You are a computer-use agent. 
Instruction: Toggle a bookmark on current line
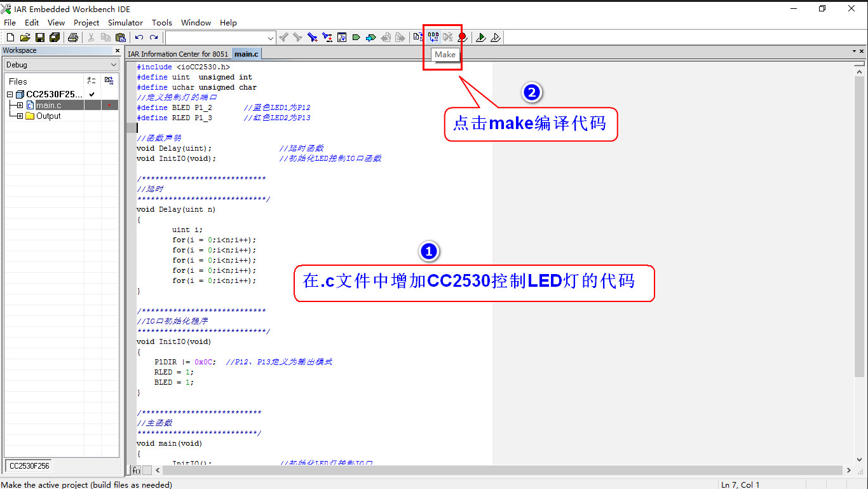tap(311, 37)
